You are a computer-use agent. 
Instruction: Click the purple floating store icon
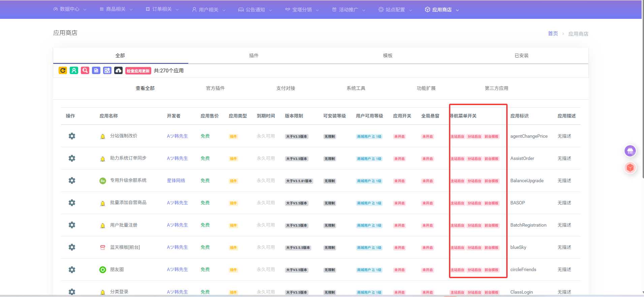click(x=630, y=151)
